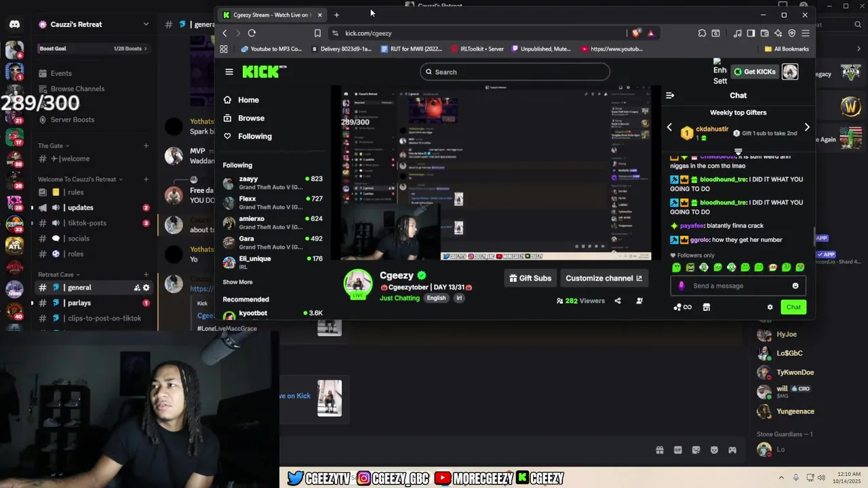Viewport: 868px width, 488px height.
Task: Send message with green Chat button
Action: (x=793, y=307)
